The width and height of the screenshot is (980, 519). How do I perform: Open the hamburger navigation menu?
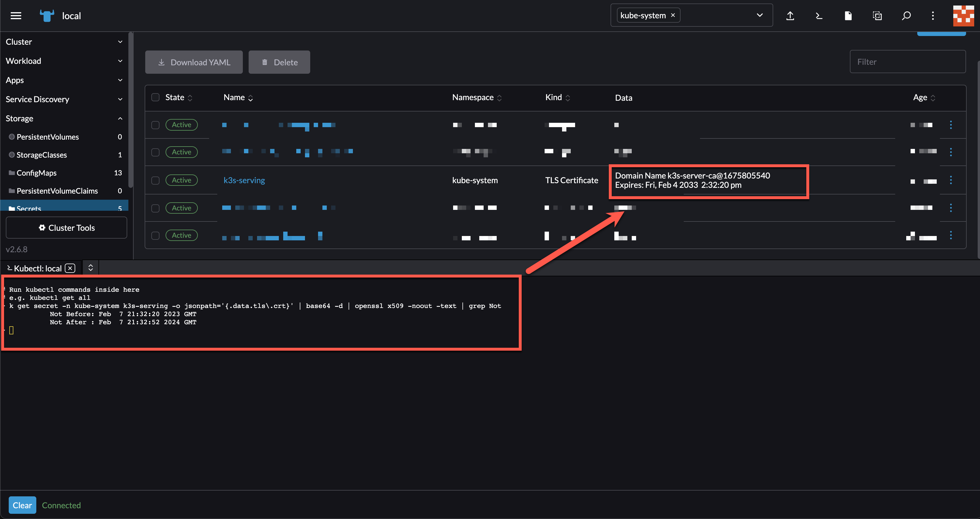coord(16,16)
